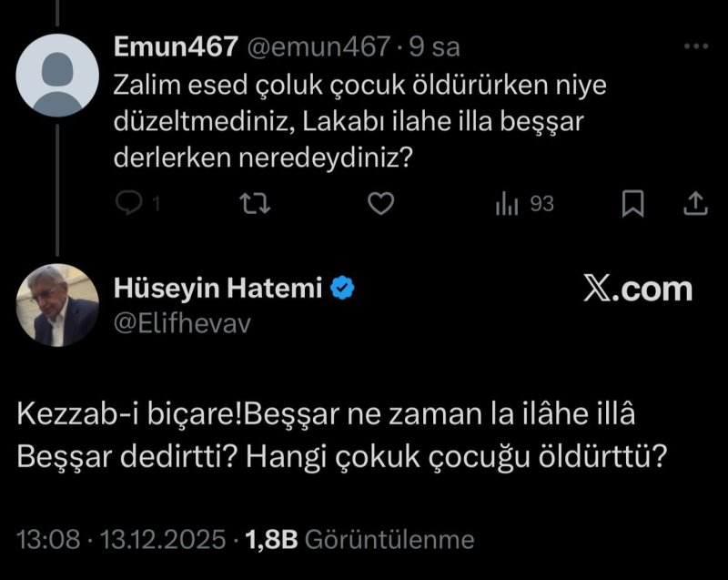Open the three-dot more options menu
This screenshot has width=728, height=580.
[695, 46]
